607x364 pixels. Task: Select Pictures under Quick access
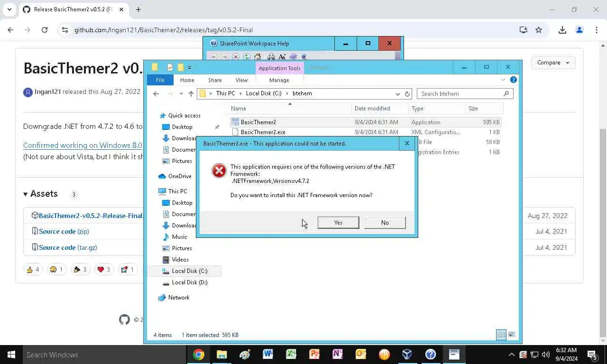pyautogui.click(x=182, y=161)
